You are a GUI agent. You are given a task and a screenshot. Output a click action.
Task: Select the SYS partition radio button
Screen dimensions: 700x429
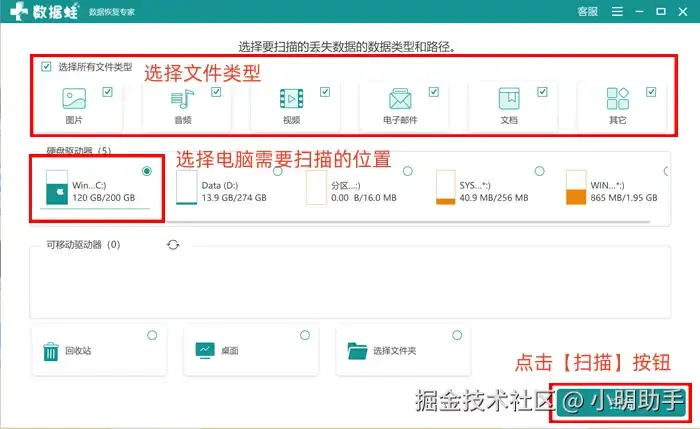click(x=539, y=171)
